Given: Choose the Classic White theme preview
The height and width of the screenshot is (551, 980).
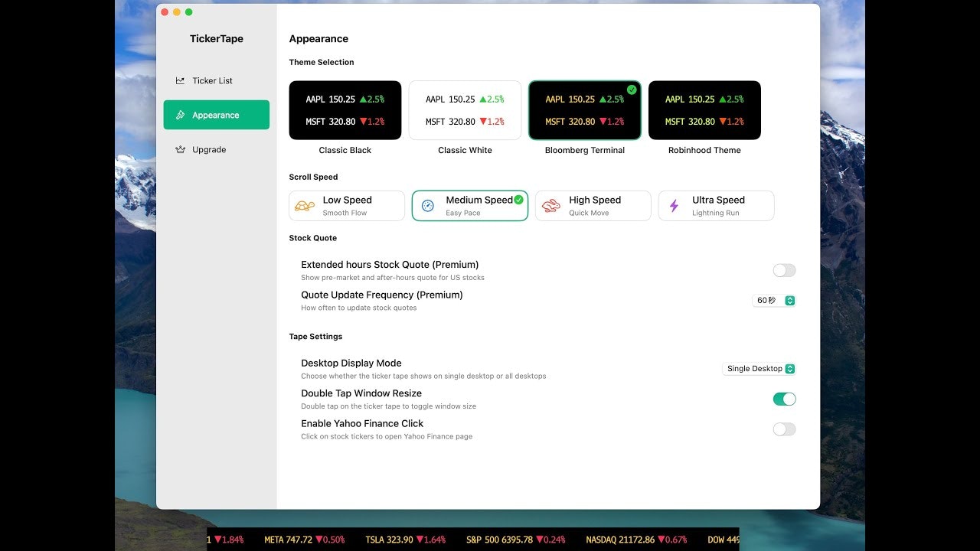Looking at the screenshot, I should (x=465, y=110).
